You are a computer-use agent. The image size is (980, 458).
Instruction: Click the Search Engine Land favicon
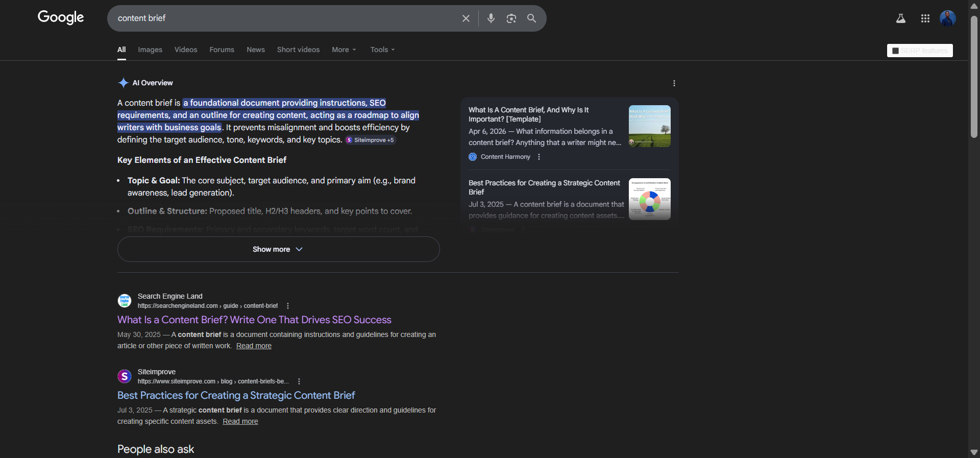point(125,301)
